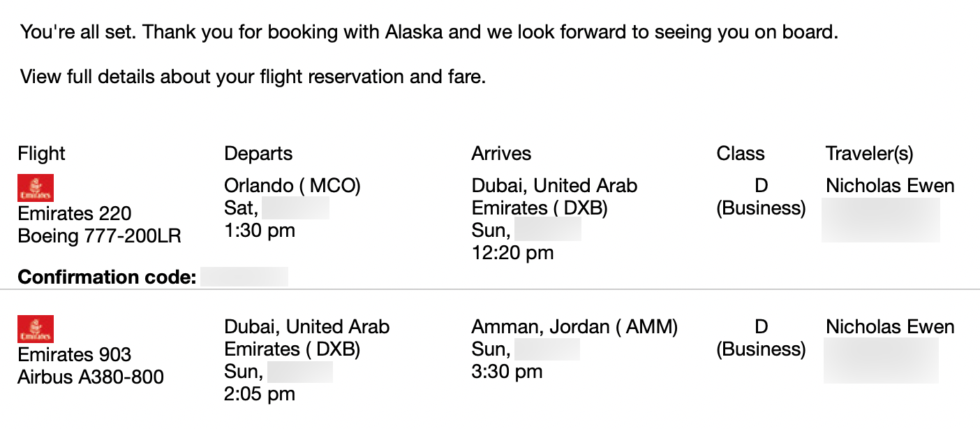
Task: Click the Departs column header
Action: click(259, 154)
